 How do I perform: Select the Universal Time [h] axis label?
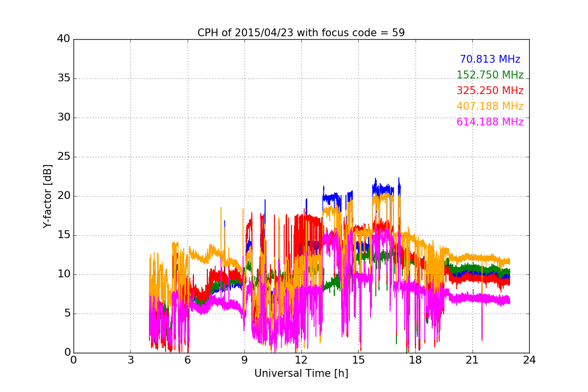tap(301, 373)
